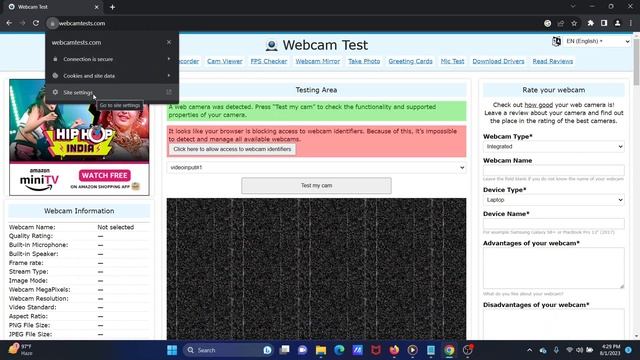Open Microsoft Edge from taskbar

tap(339, 350)
